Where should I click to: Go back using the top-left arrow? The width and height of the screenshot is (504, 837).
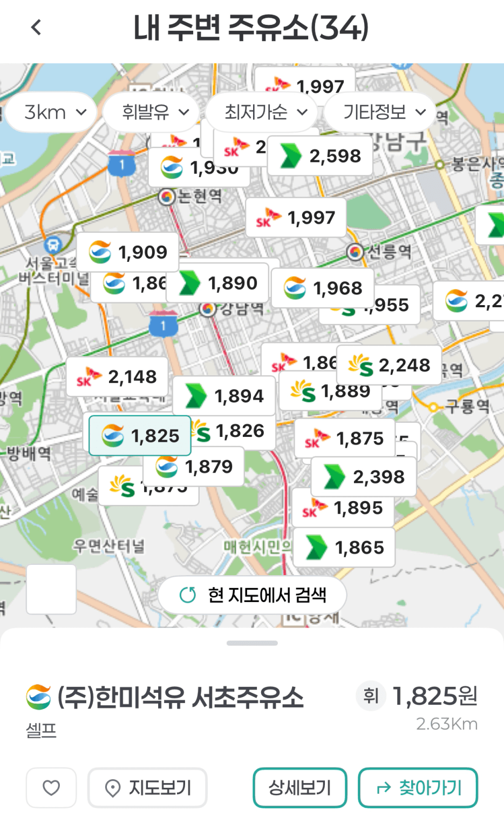coord(36,27)
